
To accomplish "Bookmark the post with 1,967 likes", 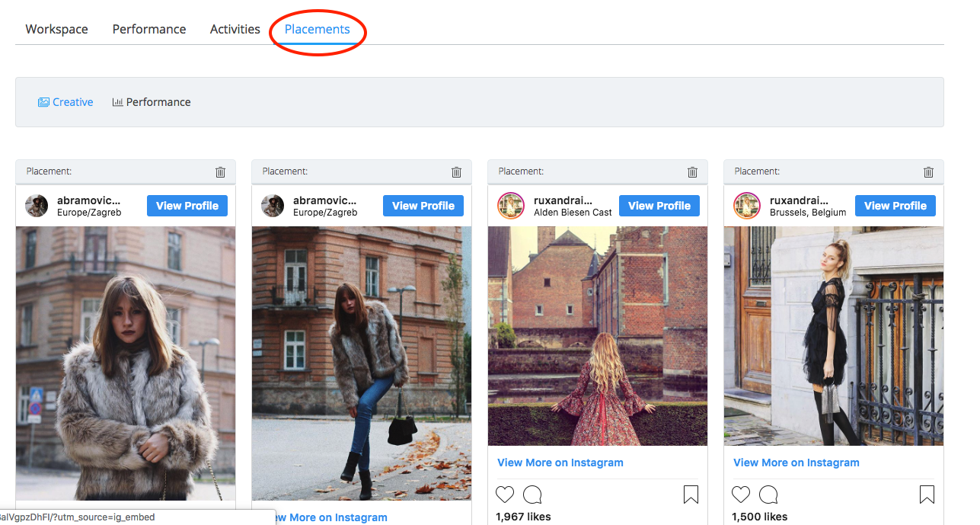I will coord(691,495).
